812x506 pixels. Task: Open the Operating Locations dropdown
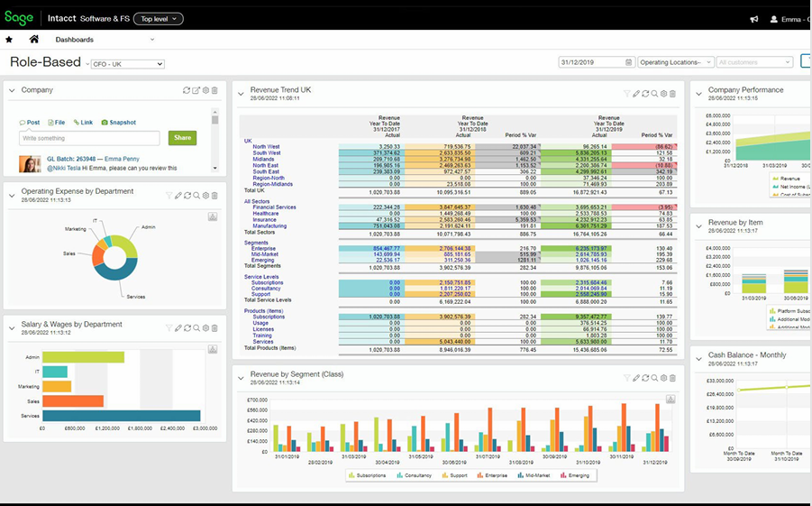coord(676,62)
